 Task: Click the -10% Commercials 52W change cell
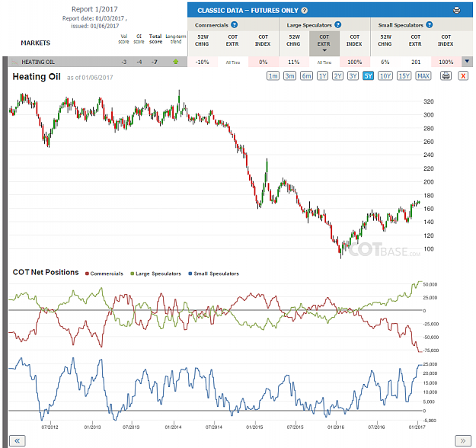point(203,62)
